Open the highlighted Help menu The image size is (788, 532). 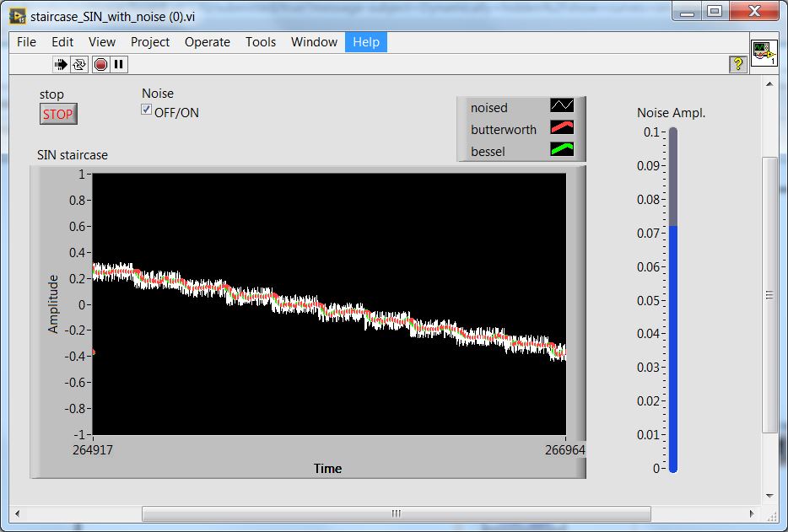tap(366, 42)
